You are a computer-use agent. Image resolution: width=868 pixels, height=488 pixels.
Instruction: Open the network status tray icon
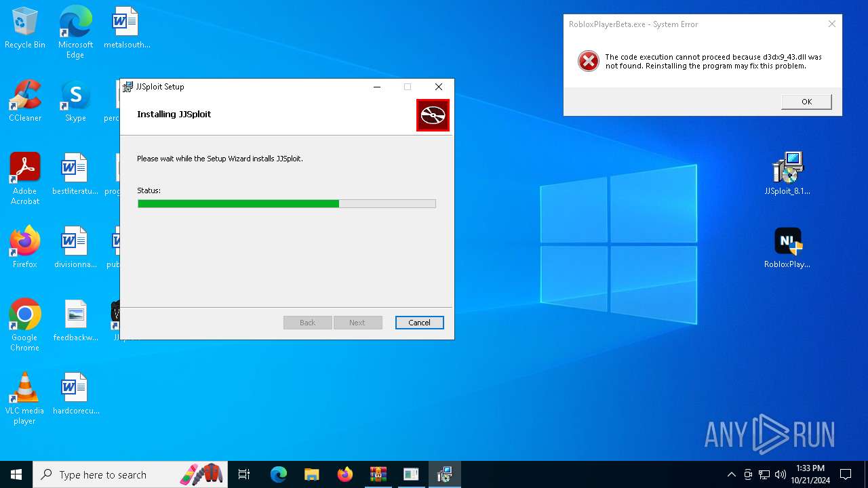764,474
